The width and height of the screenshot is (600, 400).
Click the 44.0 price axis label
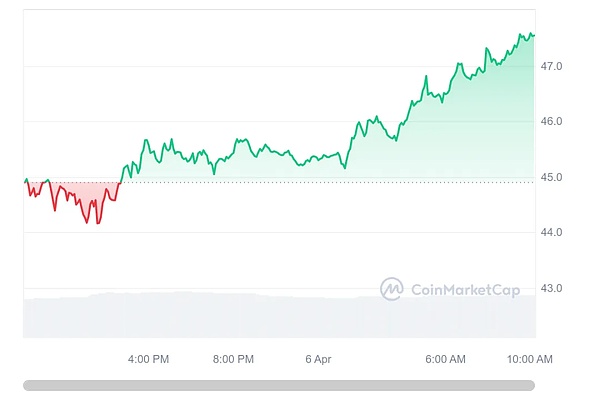click(x=551, y=233)
